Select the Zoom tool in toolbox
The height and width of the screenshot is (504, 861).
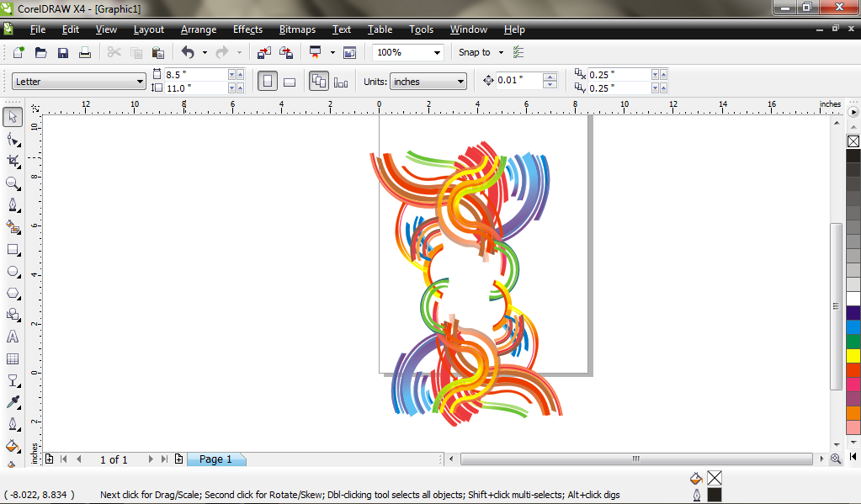tap(13, 183)
